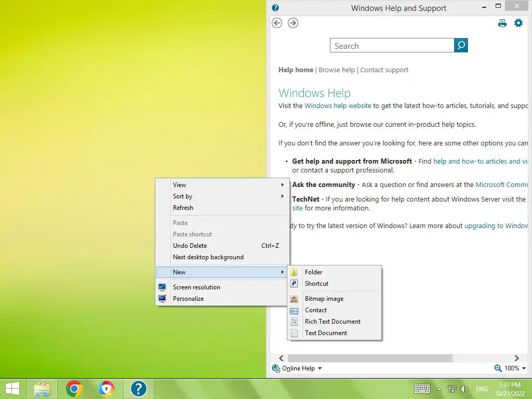Screen dimensions: 532x399
Task: Click the network tray icon
Action: click(452, 389)
